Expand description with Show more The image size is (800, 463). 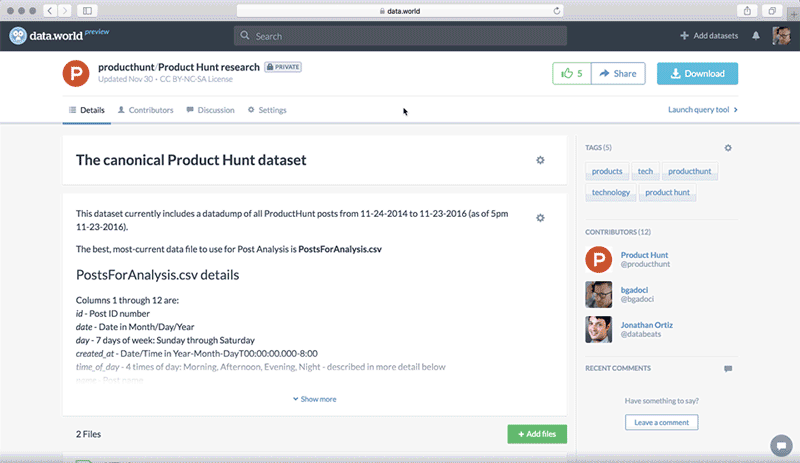(314, 399)
